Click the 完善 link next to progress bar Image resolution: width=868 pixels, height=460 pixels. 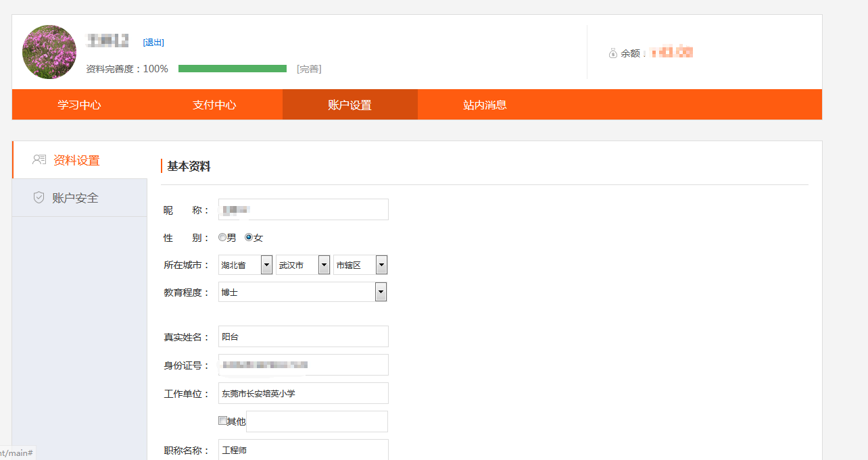(309, 69)
